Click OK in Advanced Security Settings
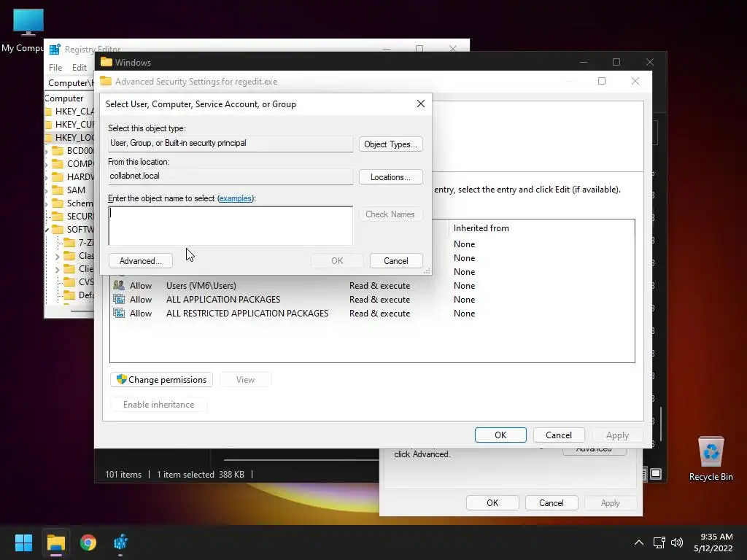 click(x=500, y=435)
